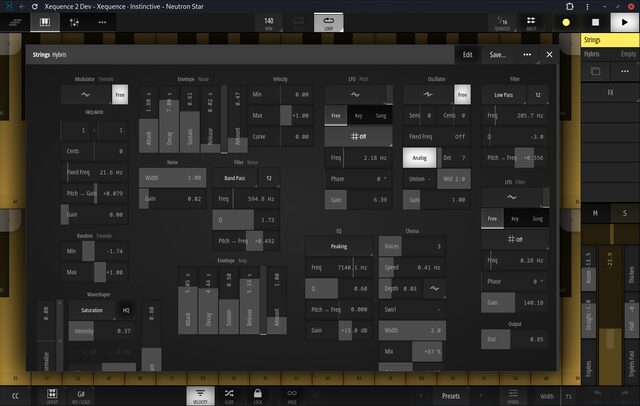Open the LFO Filter grid off dropdown
This screenshot has width=640, height=406.
(515, 240)
